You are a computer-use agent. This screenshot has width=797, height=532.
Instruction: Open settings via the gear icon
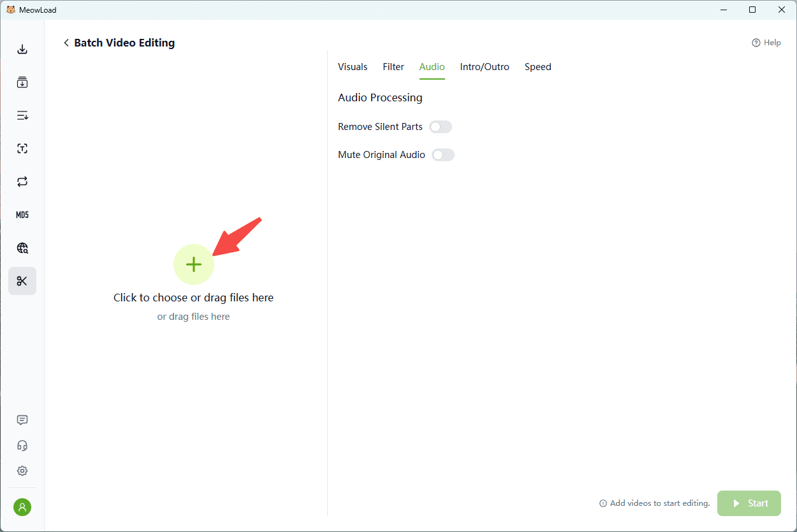(x=22, y=471)
